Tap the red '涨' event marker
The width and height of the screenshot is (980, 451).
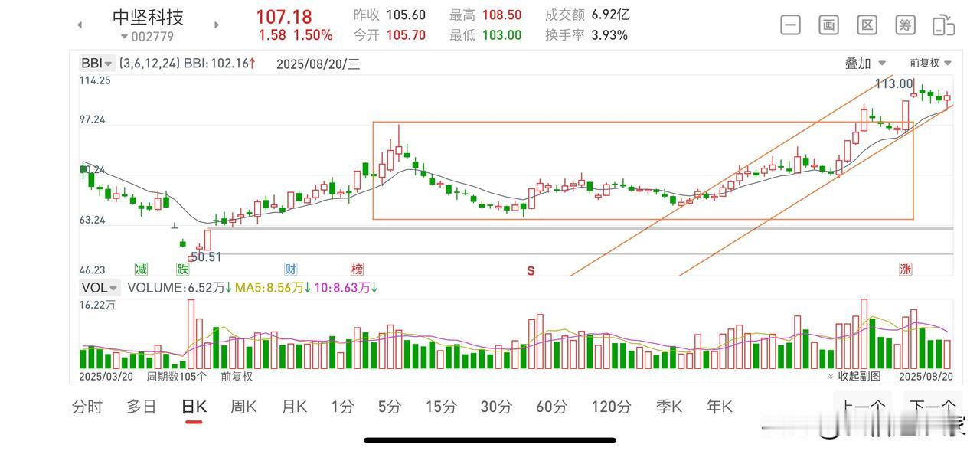click(906, 269)
